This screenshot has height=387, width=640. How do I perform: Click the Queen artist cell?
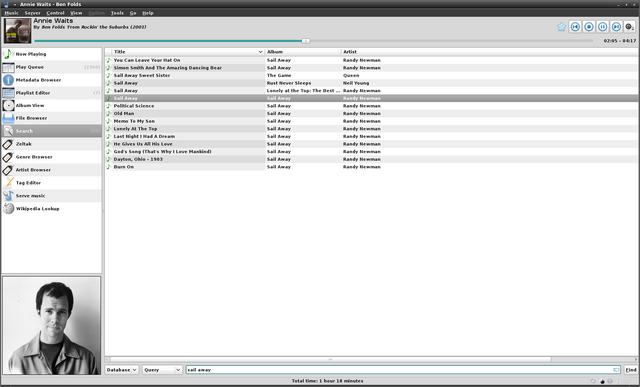tap(351, 76)
